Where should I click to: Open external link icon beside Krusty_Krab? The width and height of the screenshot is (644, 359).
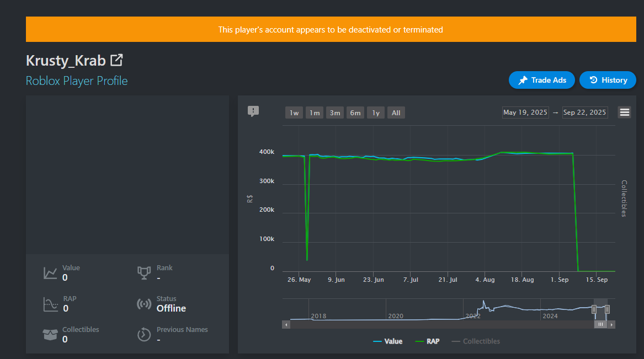116,60
